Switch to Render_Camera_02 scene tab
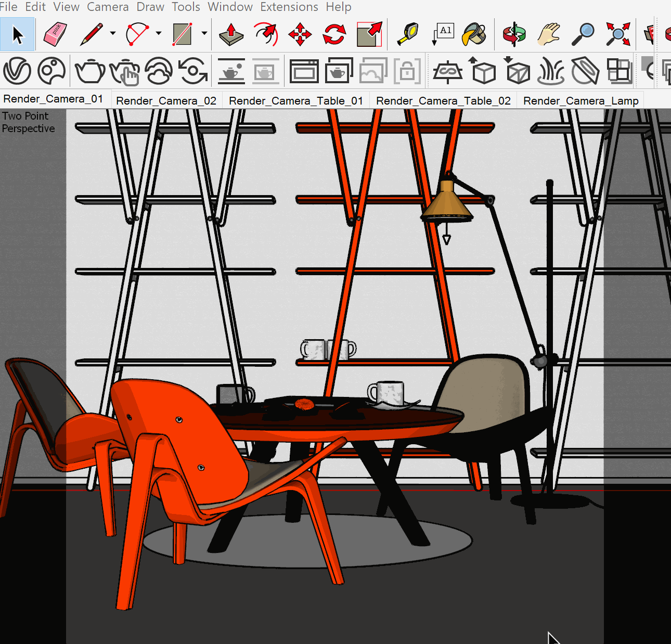 coord(166,101)
